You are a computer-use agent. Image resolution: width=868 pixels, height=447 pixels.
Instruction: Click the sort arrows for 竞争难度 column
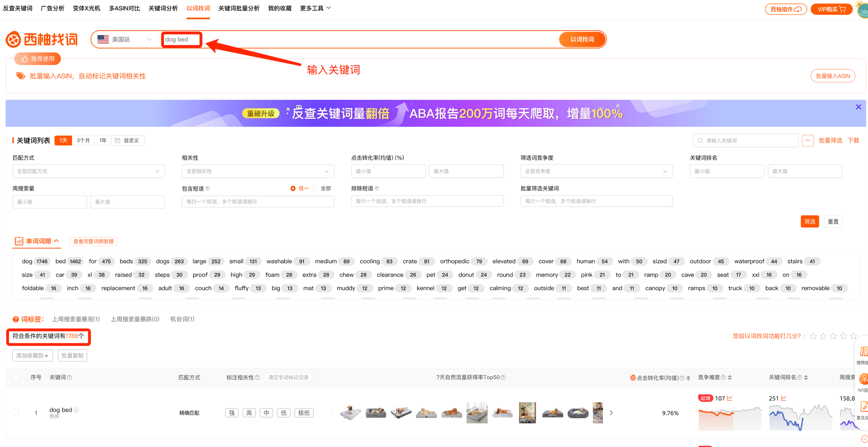[x=730, y=378]
